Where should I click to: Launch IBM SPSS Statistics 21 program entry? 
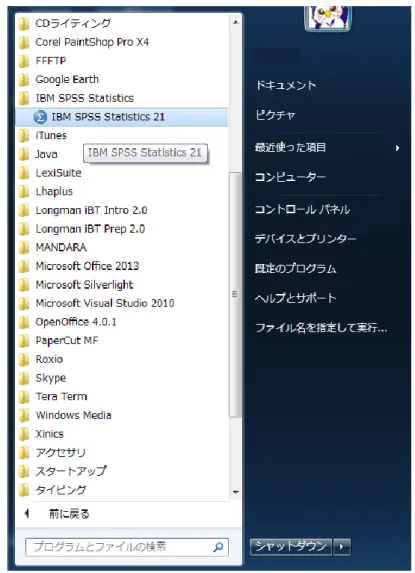coord(122,117)
